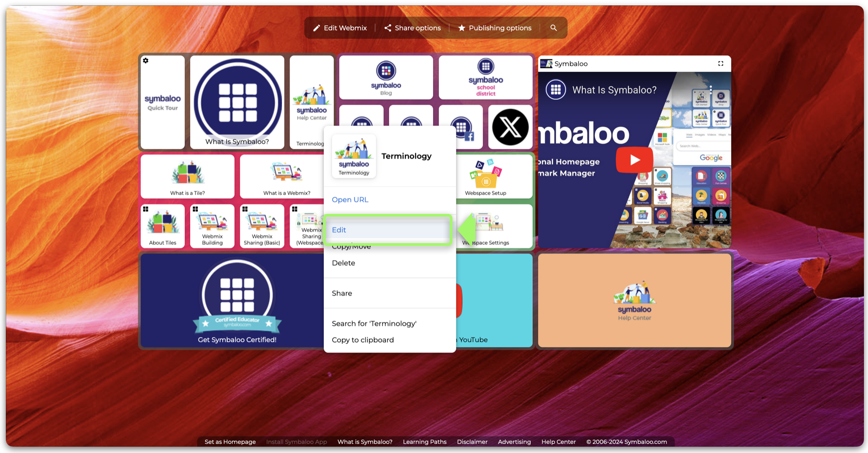Click Install Symbaloo App footer link
The image size is (868, 453).
coord(296,442)
